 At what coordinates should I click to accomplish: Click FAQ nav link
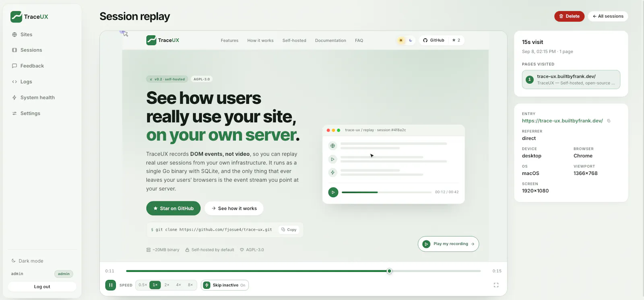(x=359, y=41)
